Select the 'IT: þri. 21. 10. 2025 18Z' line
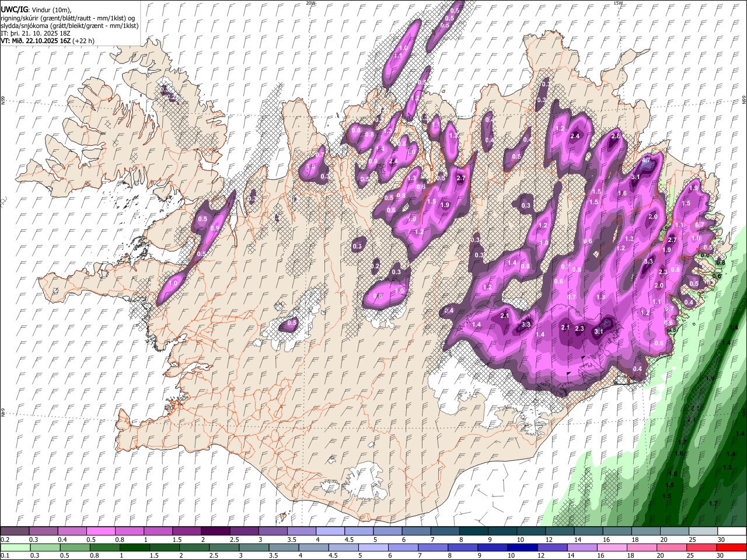 pyautogui.click(x=35, y=33)
